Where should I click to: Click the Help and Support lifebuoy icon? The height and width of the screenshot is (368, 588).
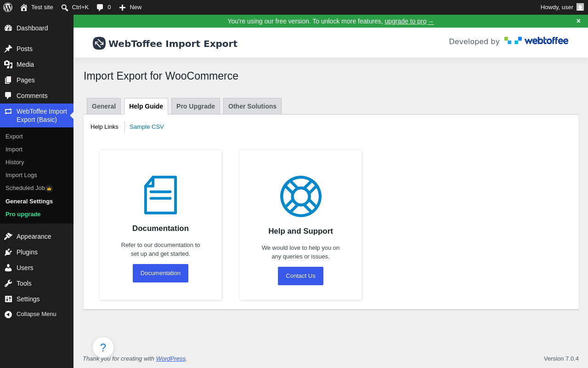coord(301,196)
